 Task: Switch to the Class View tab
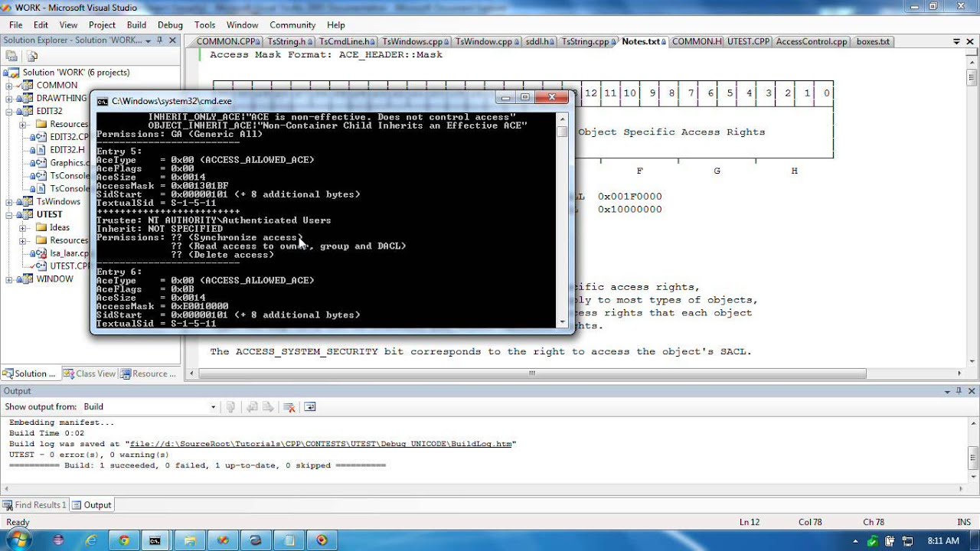(x=90, y=373)
